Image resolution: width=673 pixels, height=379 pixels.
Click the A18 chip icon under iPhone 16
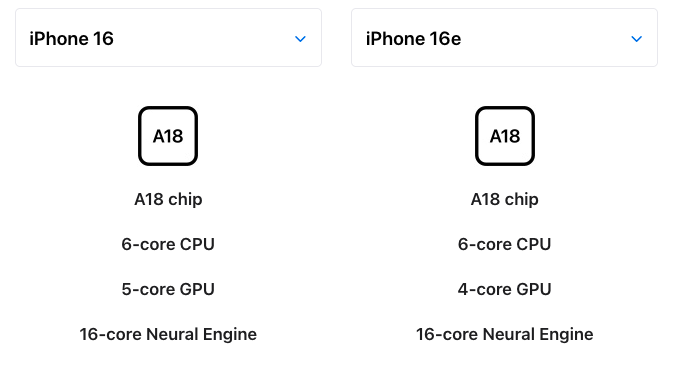[168, 136]
